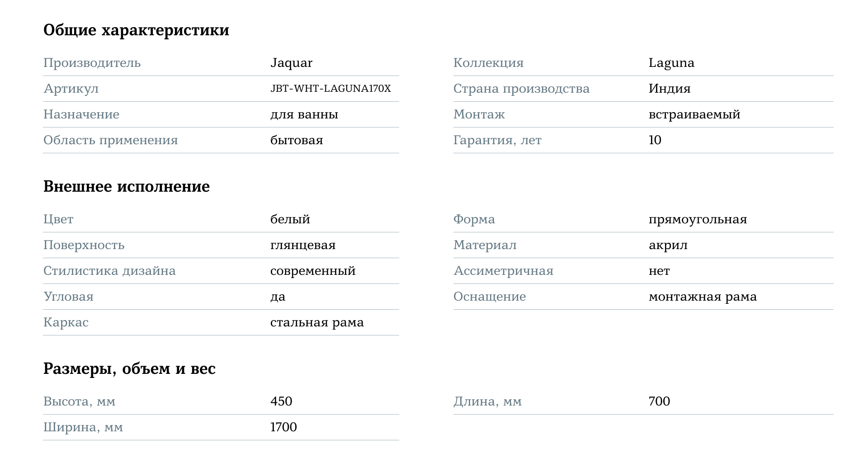This screenshot has height=467, width=868.
Task: Select Стилистика дизайна value современный
Action: pos(313,271)
